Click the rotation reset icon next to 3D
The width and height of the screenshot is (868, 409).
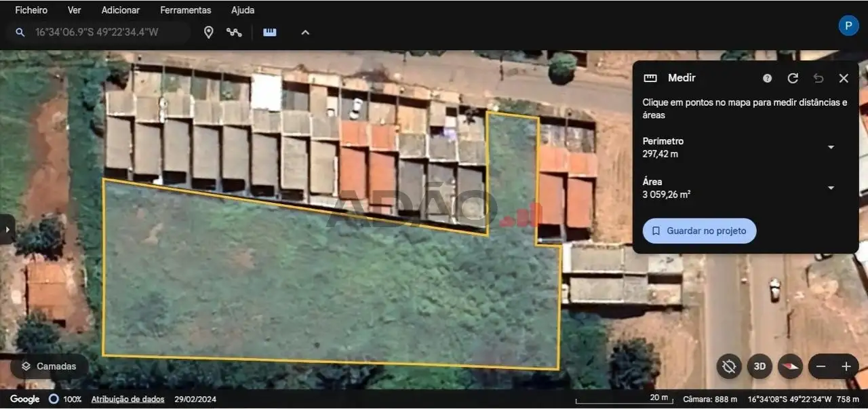[x=729, y=366]
